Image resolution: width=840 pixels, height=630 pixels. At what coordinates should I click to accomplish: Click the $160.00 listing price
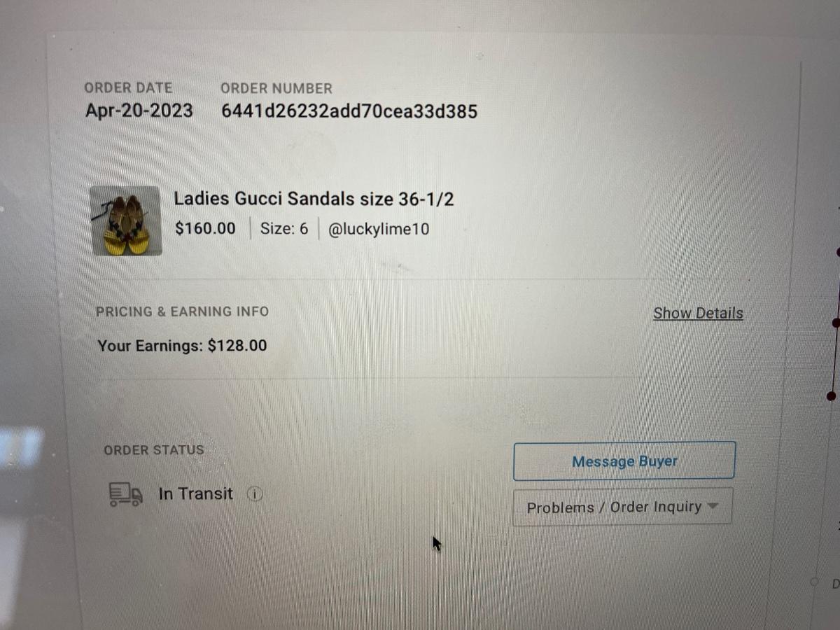[205, 228]
